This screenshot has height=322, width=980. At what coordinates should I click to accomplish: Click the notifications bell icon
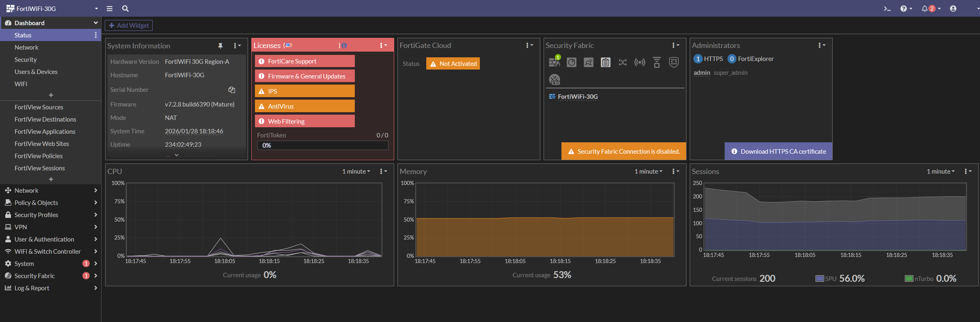pyautogui.click(x=925, y=9)
